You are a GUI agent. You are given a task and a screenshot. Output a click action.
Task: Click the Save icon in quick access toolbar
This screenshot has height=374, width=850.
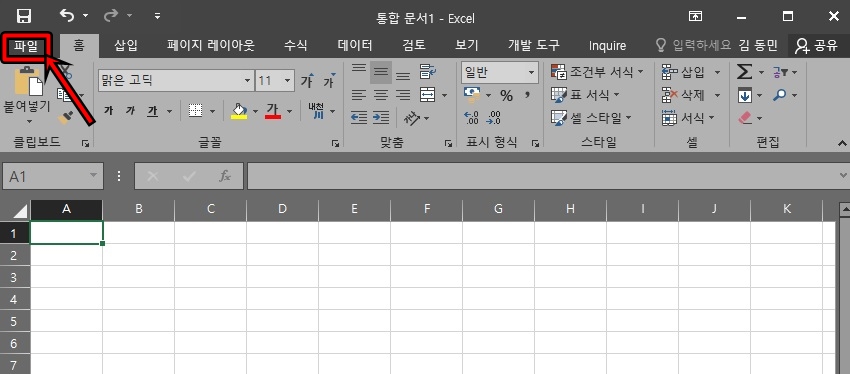(24, 16)
